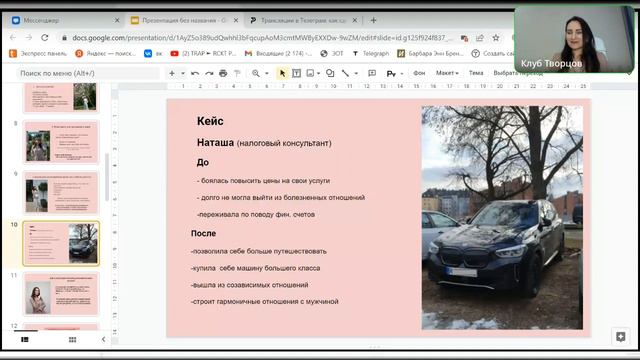Open the zoom level dropdown arrow
640x360 pixels.
pos(267,73)
